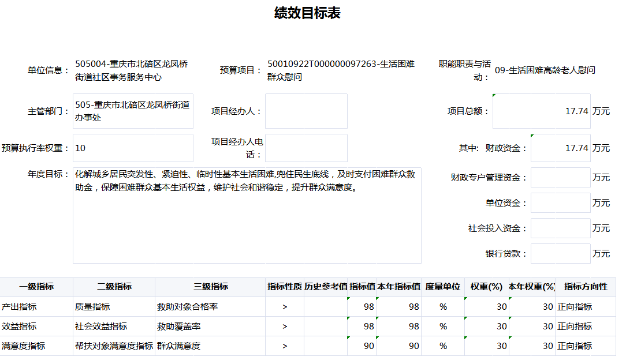This screenshot has height=364, width=626.
Task: Select the 效益指标 cell
Action: pyautogui.click(x=36, y=326)
